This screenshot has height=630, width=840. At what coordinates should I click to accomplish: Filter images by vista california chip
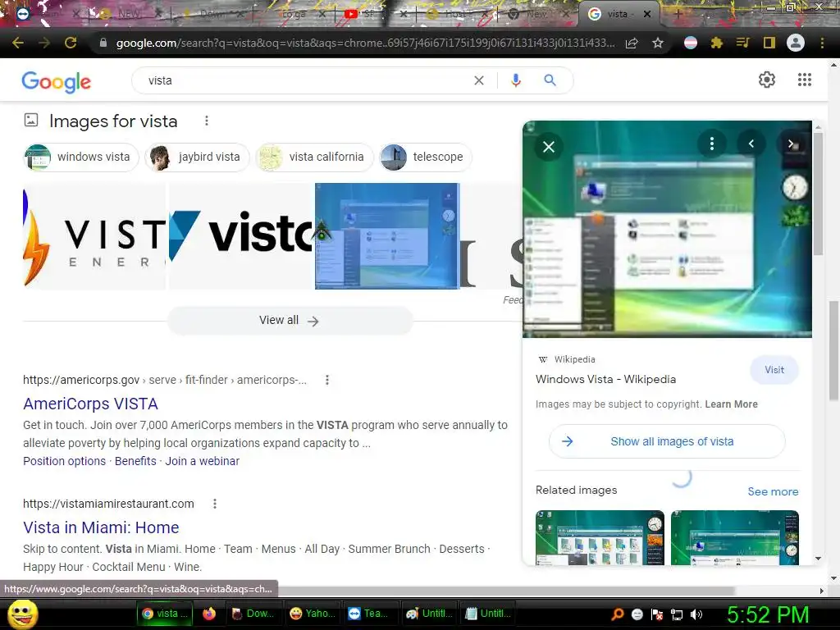click(314, 157)
